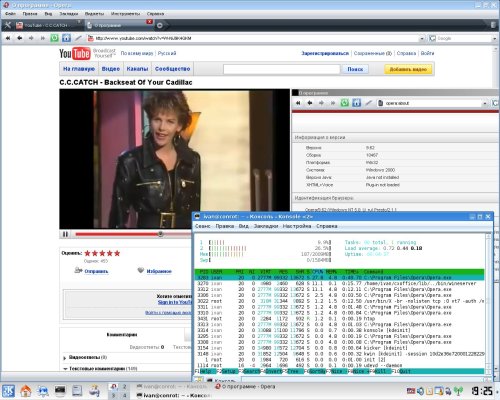Switch to О программе - Opera taskbar entry
500x400 pixels.
click(245, 387)
